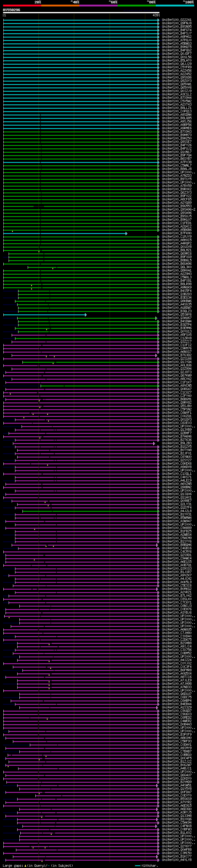Select label UniRef100_A9NUK9
The image size is (197, 868).
177,287
